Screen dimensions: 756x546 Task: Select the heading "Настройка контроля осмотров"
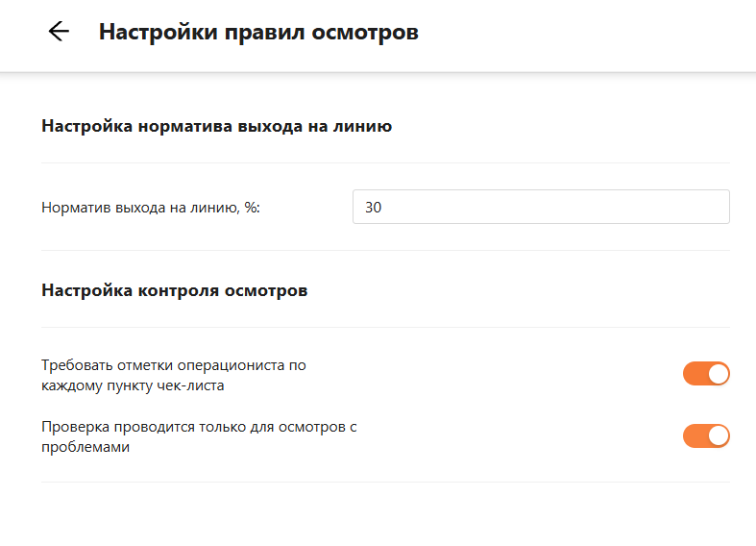[175, 290]
